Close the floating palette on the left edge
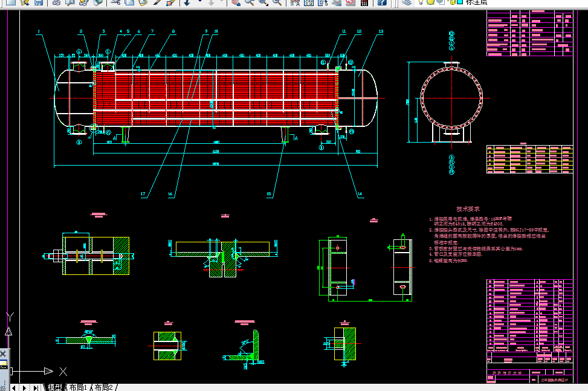588x391 pixels. pos(3,354)
